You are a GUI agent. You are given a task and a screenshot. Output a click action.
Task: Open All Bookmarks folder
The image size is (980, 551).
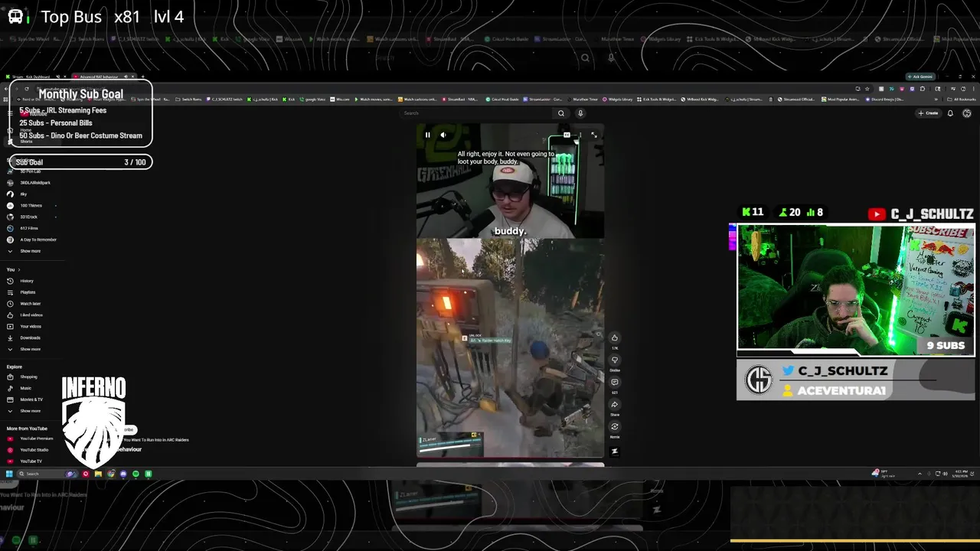[x=962, y=99]
